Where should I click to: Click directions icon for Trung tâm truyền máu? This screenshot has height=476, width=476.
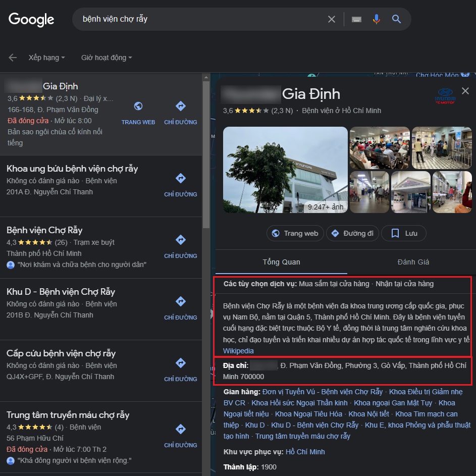coord(181,429)
